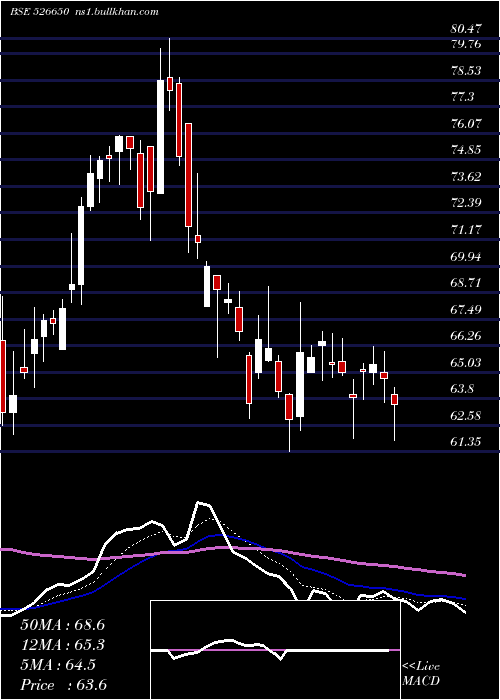Click the BSE 526650 ticker label

coord(40,12)
